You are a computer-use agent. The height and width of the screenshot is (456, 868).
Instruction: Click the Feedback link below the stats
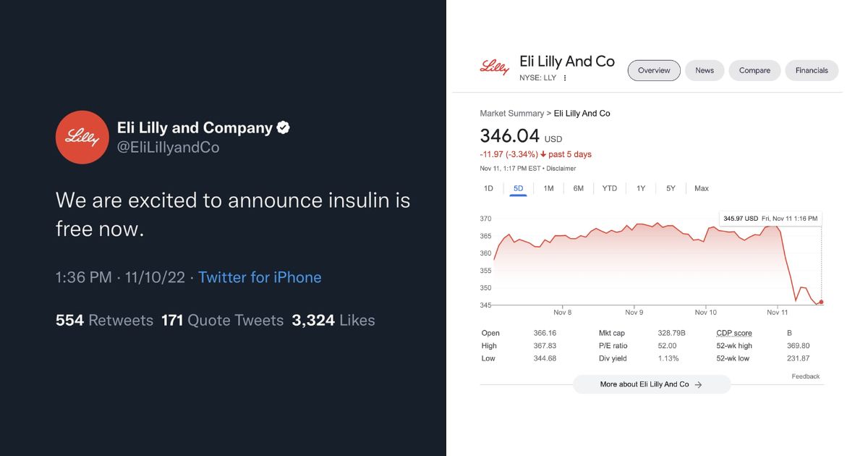(806, 376)
